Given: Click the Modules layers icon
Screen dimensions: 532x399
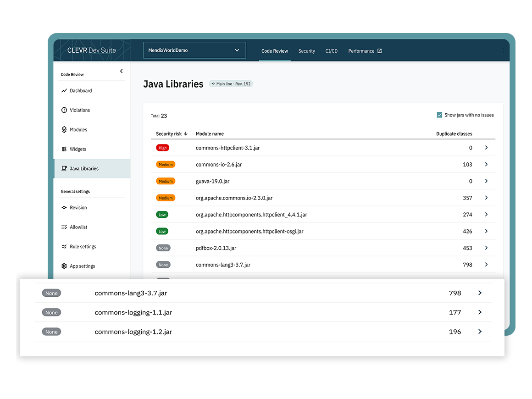Looking at the screenshot, I should coord(64,130).
